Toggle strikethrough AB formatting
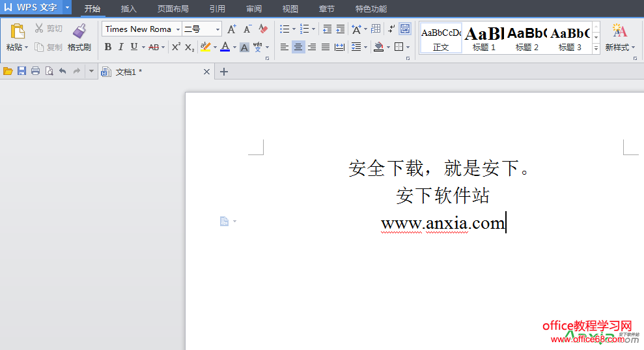 [154, 48]
